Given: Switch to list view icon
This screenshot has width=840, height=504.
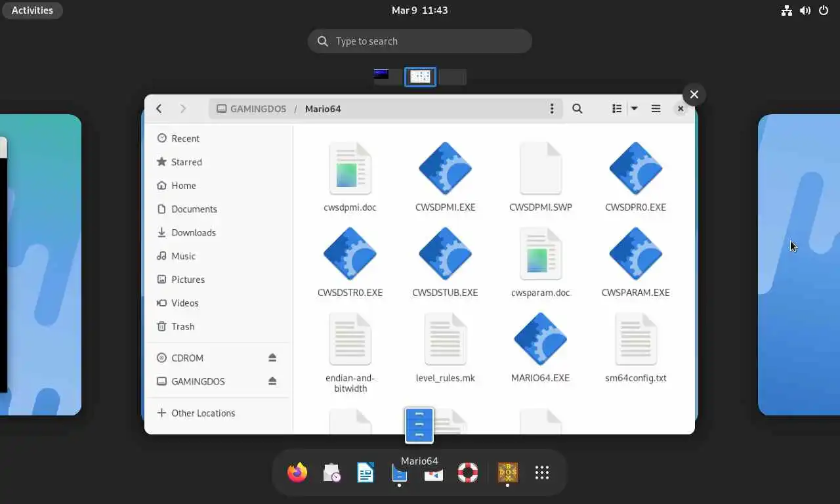Looking at the screenshot, I should (617, 109).
